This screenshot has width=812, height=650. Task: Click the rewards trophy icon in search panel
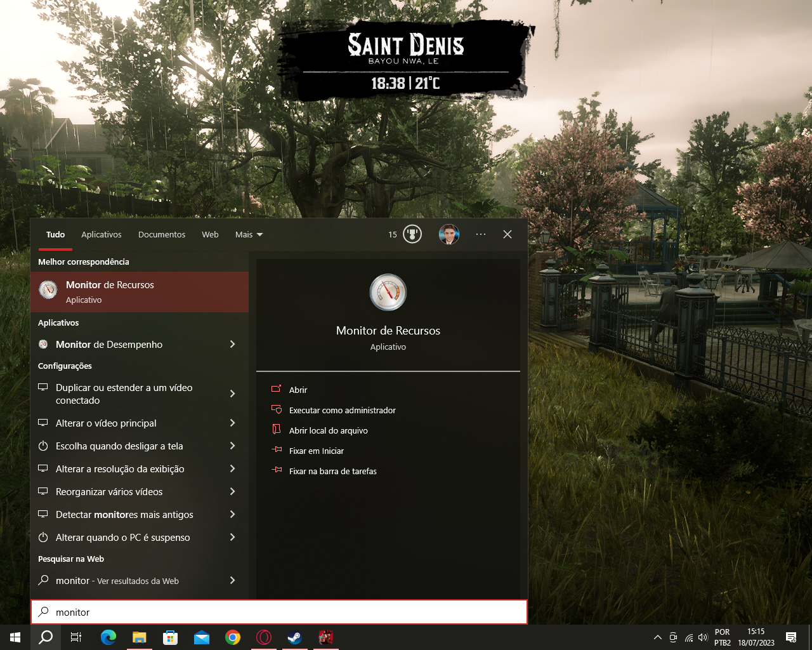(x=412, y=234)
